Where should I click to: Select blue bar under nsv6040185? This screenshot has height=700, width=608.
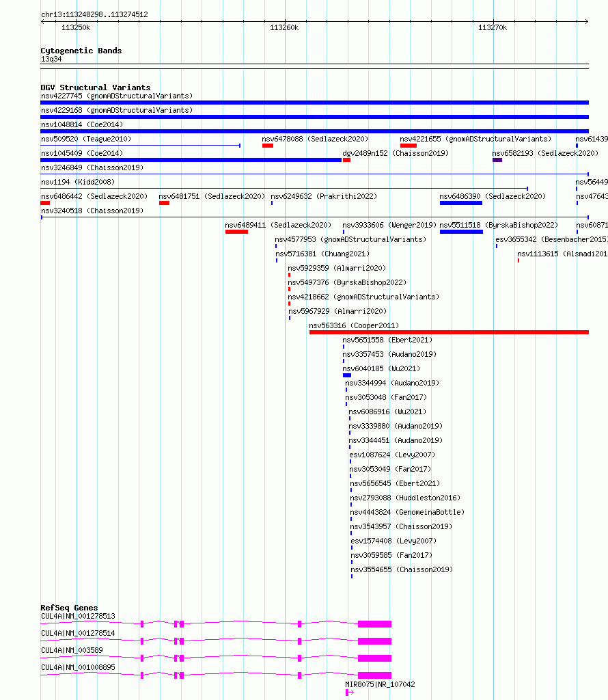347,375
